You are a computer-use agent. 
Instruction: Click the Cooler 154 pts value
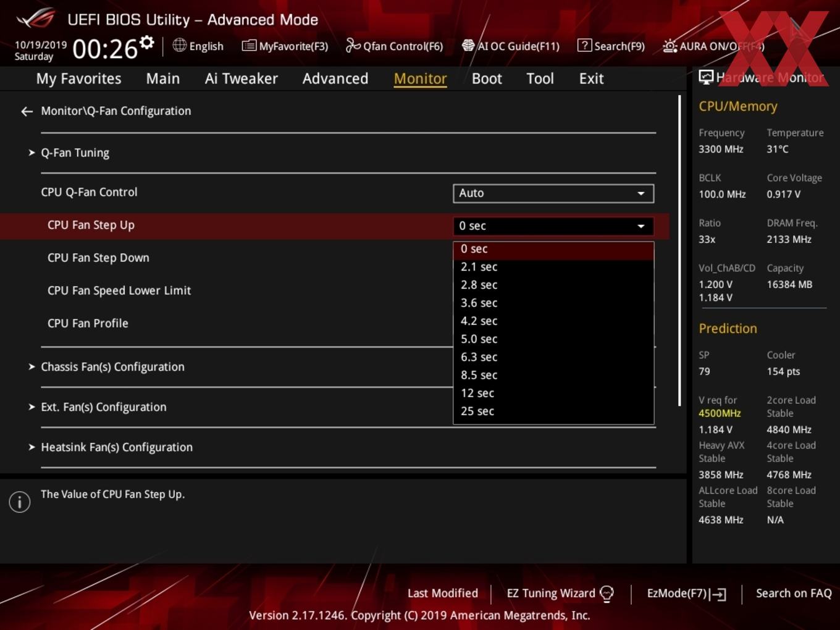pos(783,371)
